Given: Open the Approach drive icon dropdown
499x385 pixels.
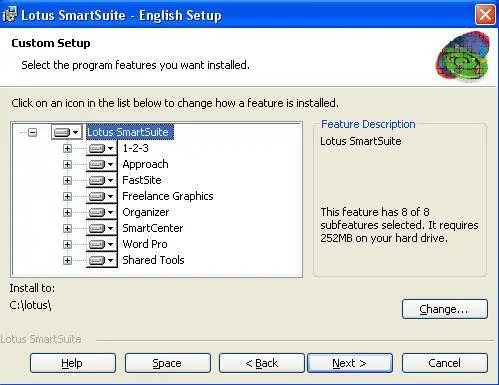Looking at the screenshot, I should (102, 164).
